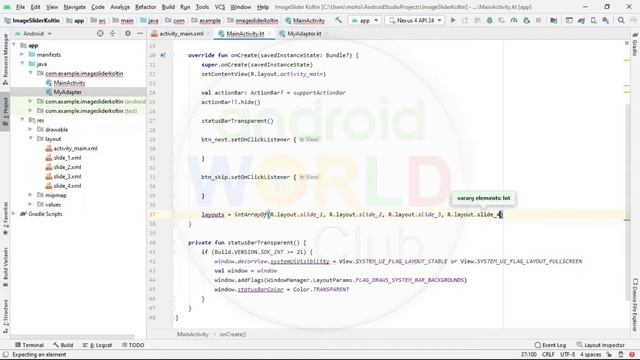640x360 pixels.
Task: Click Sync Project with Gradle Files icon
Action: (x=581, y=20)
